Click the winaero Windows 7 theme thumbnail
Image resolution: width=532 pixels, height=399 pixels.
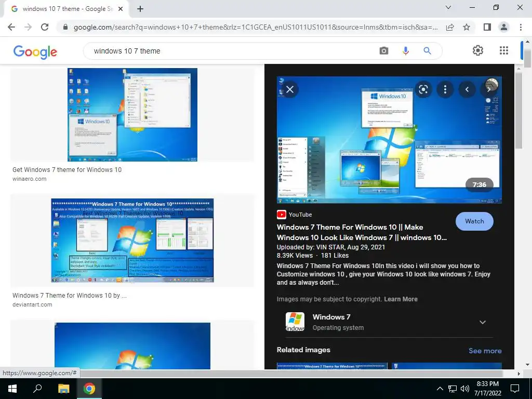[132, 115]
